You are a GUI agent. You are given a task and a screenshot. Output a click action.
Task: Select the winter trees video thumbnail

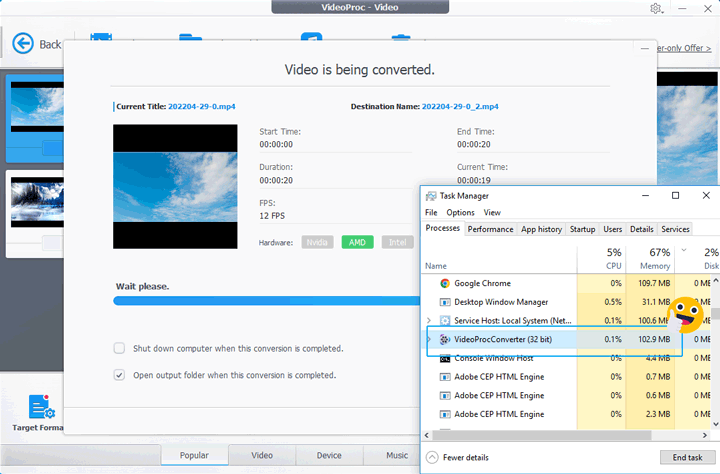(37, 202)
